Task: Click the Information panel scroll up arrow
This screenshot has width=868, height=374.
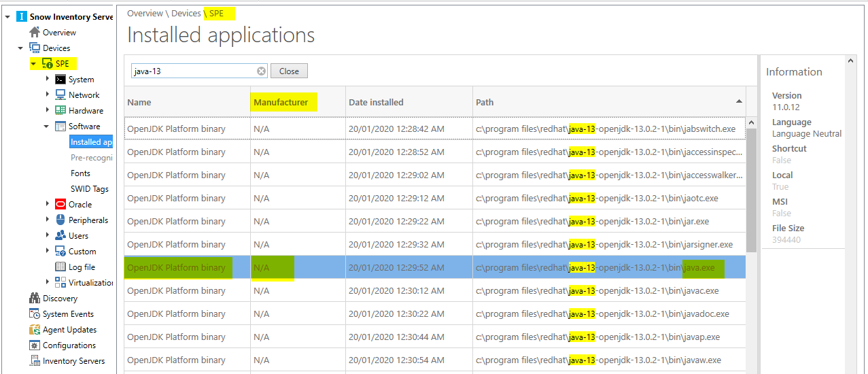Action: (851, 61)
